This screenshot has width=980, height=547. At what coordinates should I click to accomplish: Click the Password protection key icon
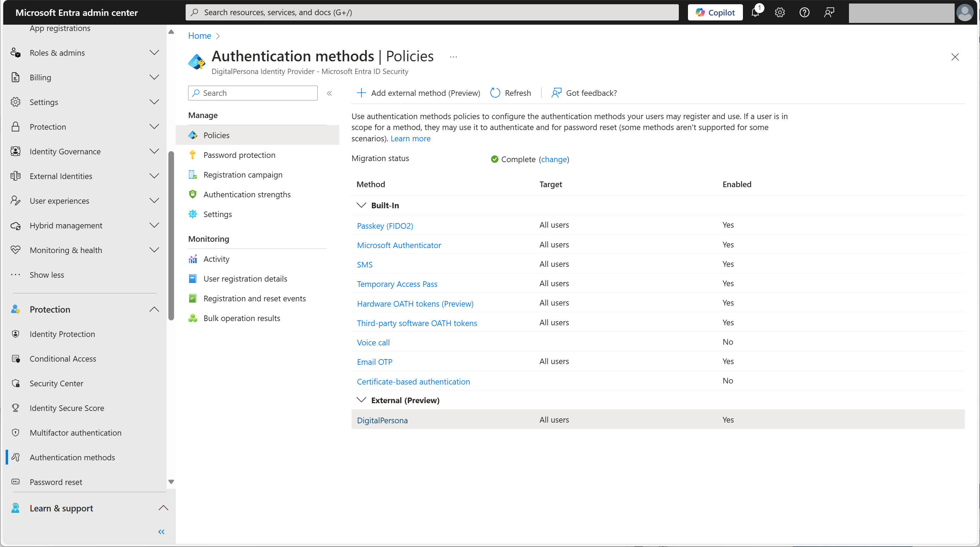point(192,155)
